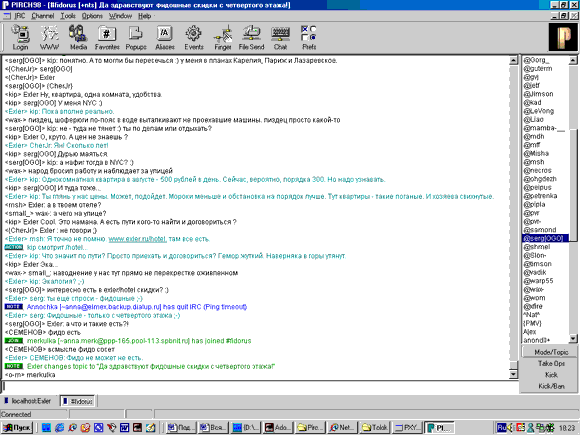The image size is (580, 435).
Task: Open the Options menu
Action: [x=92, y=16]
